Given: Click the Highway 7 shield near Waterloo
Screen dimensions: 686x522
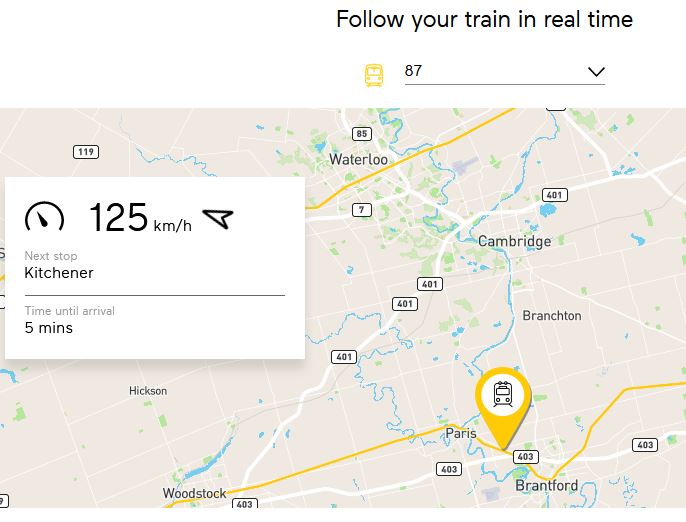Looking at the screenshot, I should coord(362,209).
